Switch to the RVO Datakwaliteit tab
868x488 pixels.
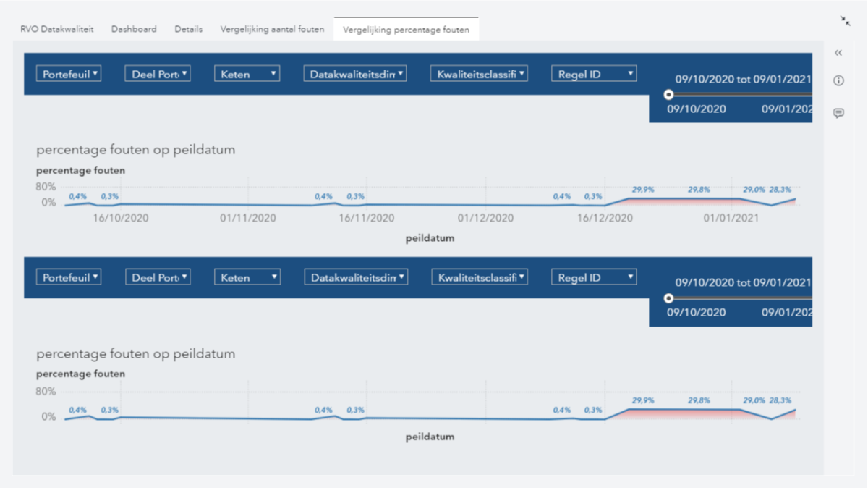click(57, 30)
